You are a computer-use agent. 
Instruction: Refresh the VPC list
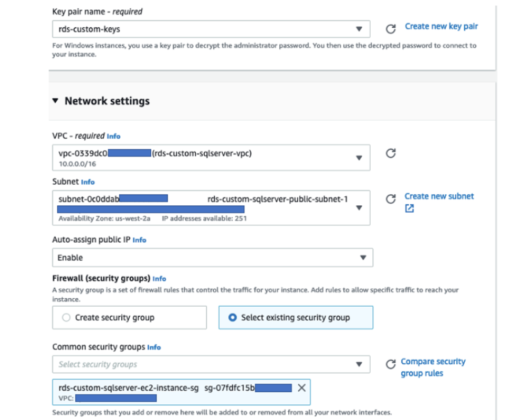(391, 153)
